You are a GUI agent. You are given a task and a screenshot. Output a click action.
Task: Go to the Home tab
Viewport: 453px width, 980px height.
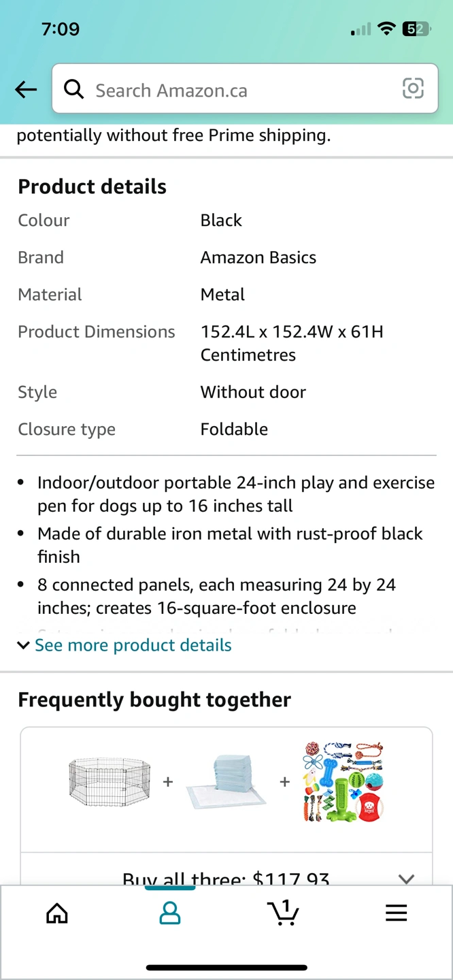point(57,913)
